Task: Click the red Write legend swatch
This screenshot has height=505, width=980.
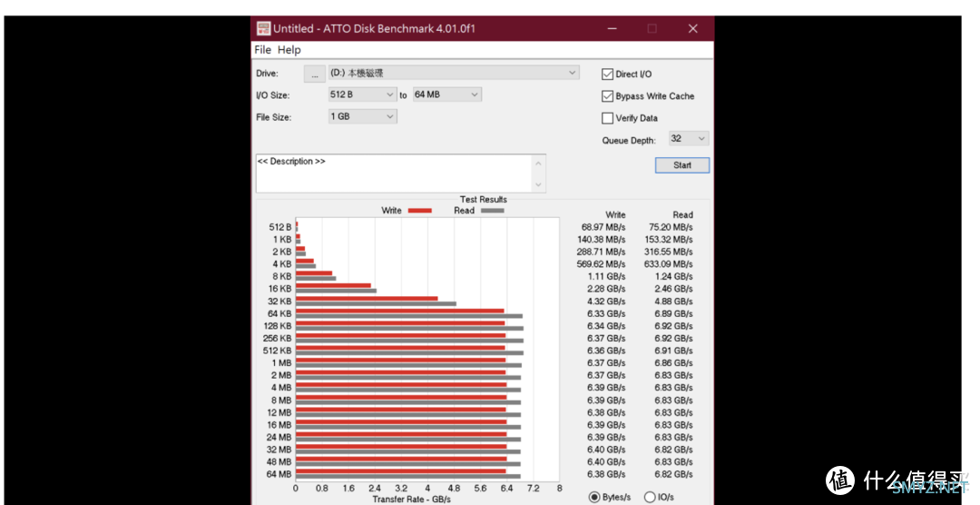Action: point(420,211)
